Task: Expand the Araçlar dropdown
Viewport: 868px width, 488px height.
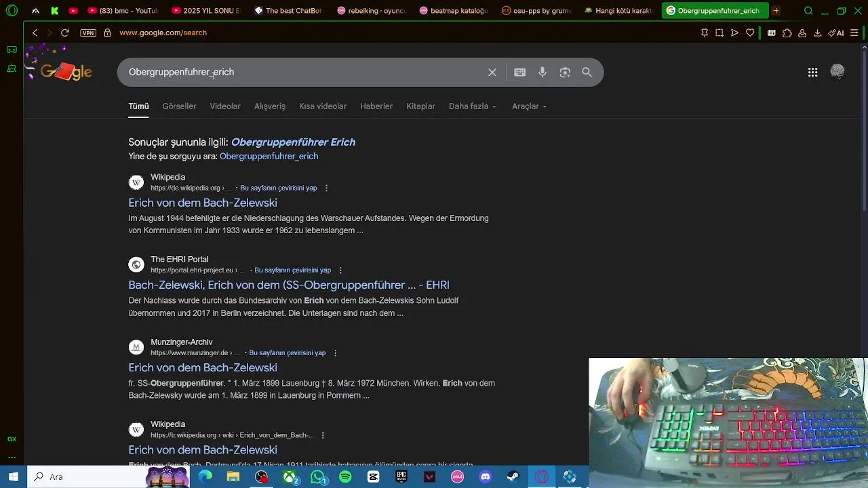Action: 529,106
